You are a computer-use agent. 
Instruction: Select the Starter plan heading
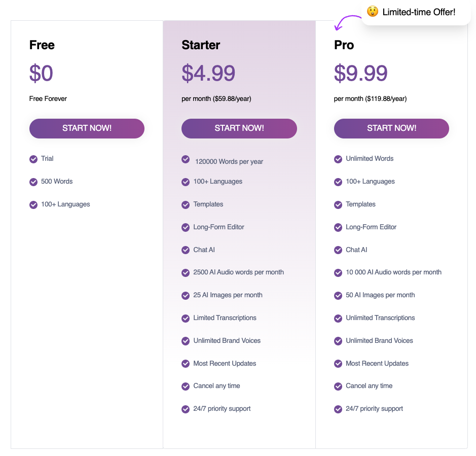tap(201, 45)
